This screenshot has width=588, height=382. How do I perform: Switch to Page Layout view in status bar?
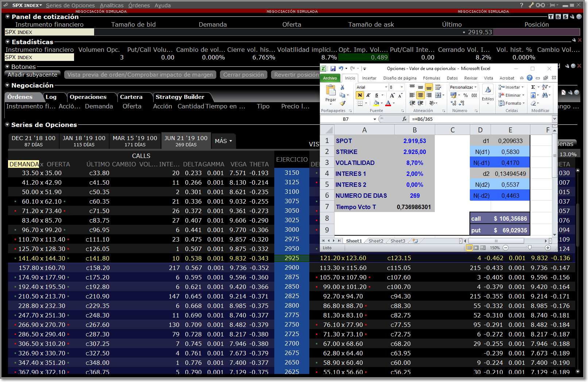pyautogui.click(x=476, y=248)
